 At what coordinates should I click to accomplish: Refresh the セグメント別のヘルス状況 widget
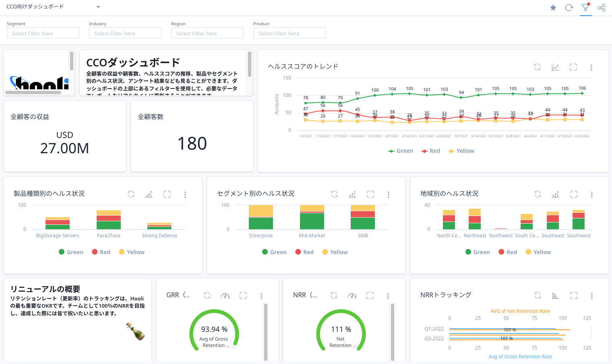point(334,194)
